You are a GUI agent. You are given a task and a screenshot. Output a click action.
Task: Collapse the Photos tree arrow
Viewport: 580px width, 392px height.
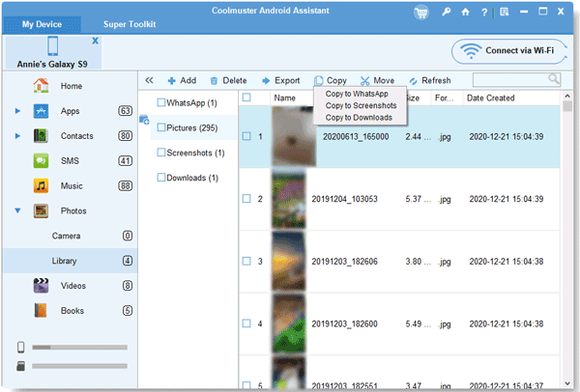17,210
